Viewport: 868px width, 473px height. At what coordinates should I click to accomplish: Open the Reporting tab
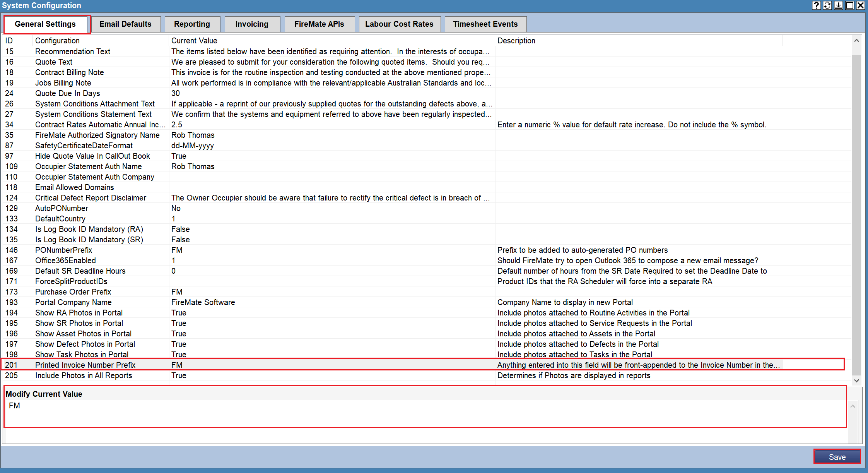(192, 24)
